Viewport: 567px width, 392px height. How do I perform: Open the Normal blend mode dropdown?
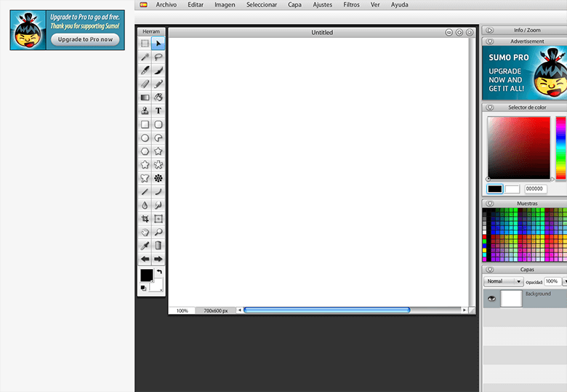click(x=503, y=281)
